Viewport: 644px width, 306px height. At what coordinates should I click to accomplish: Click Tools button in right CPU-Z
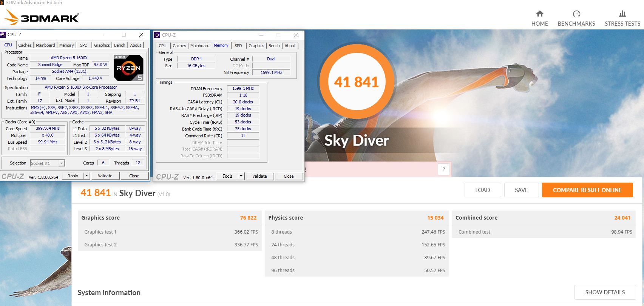click(227, 176)
